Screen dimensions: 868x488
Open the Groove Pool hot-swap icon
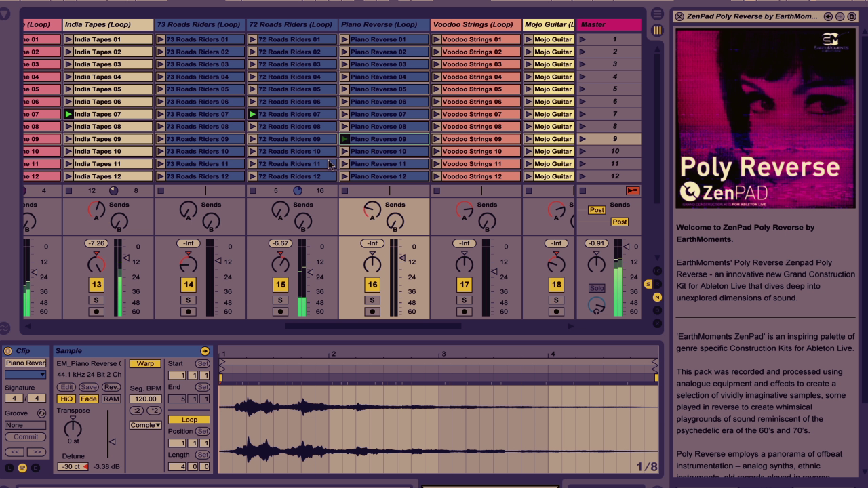(41, 413)
